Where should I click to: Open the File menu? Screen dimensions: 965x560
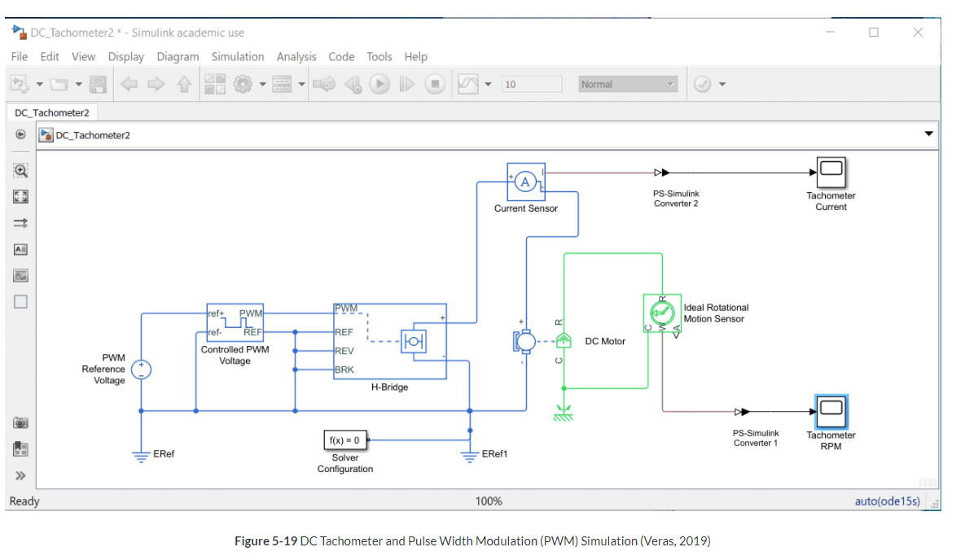pos(19,57)
